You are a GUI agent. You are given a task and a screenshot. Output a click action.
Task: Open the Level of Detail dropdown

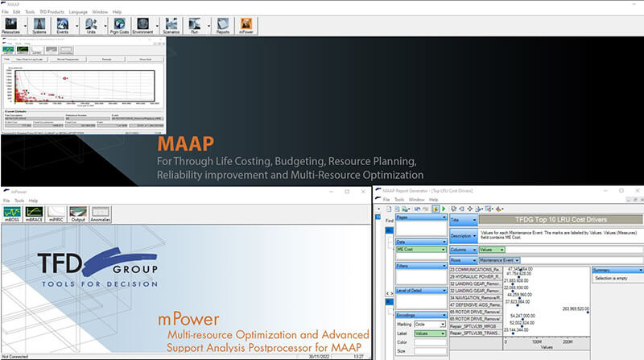coord(444,291)
